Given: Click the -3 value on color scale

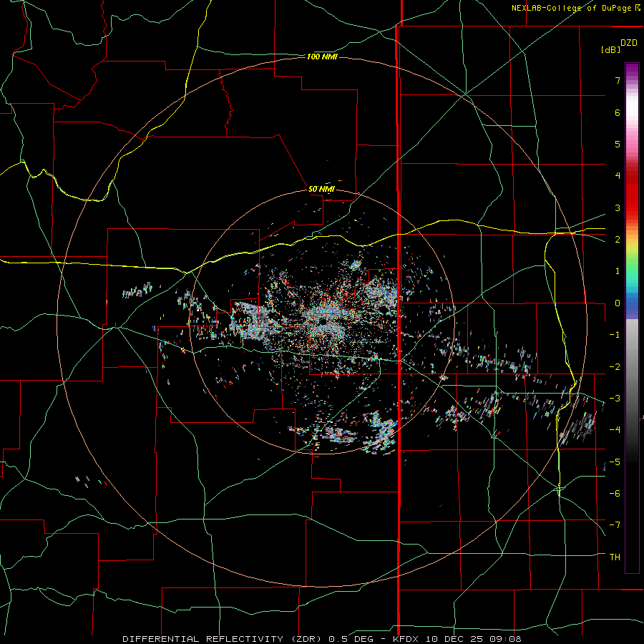Looking at the screenshot, I should point(615,398).
